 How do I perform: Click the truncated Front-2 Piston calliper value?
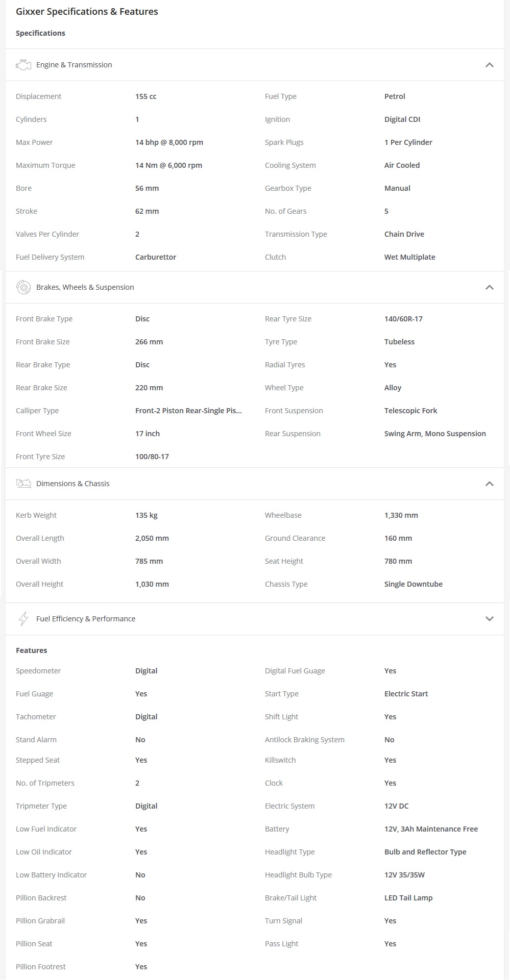[188, 411]
